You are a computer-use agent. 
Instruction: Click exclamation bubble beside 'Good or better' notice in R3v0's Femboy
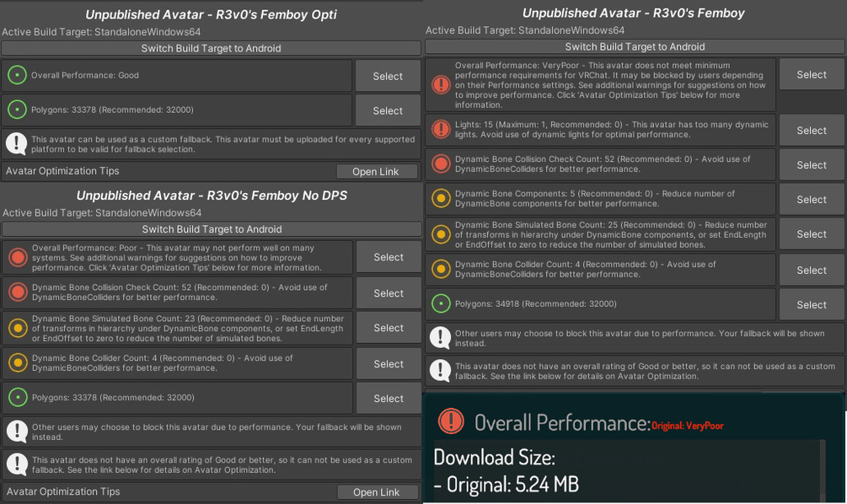coord(440,371)
